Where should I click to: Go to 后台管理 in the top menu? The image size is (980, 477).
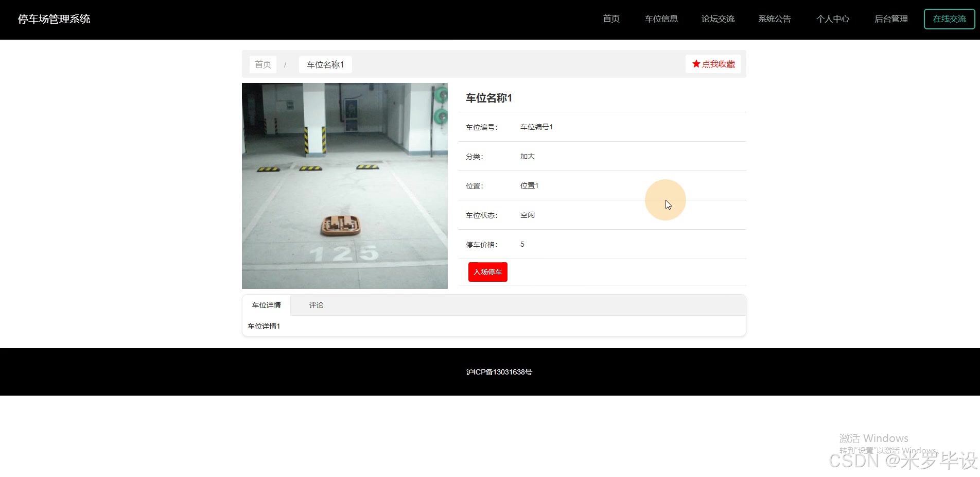coord(891,19)
